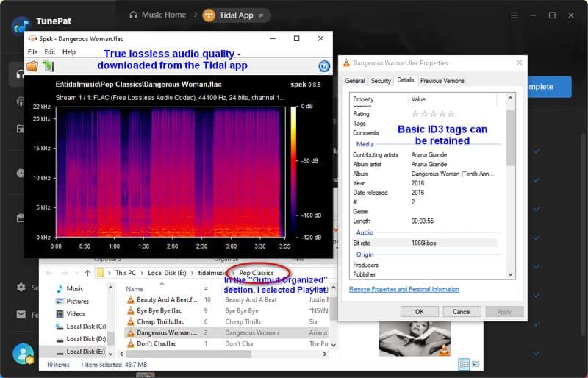Viewport: 588px width, 378px height.
Task: Switch source via Tidal App selector
Action: point(236,15)
